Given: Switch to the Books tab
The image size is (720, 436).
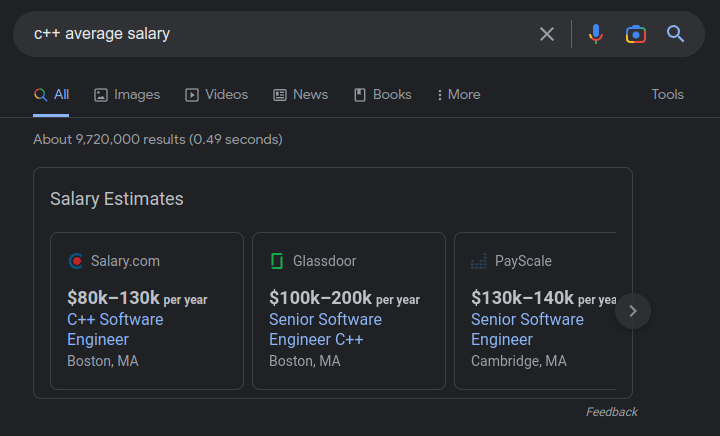Looking at the screenshot, I should tap(382, 95).
